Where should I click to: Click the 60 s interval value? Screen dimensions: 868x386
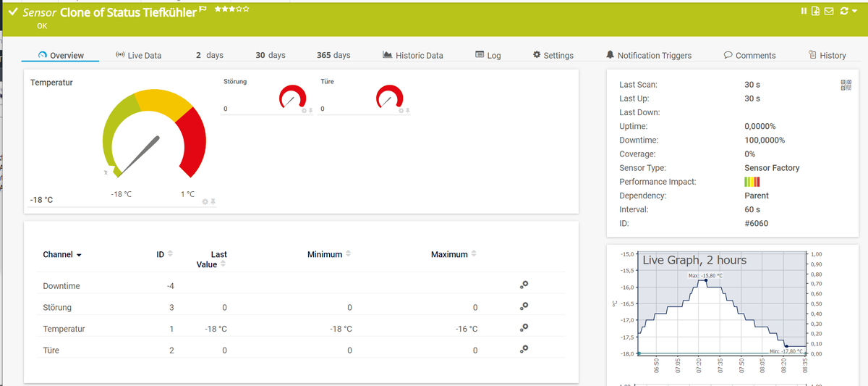click(x=752, y=209)
